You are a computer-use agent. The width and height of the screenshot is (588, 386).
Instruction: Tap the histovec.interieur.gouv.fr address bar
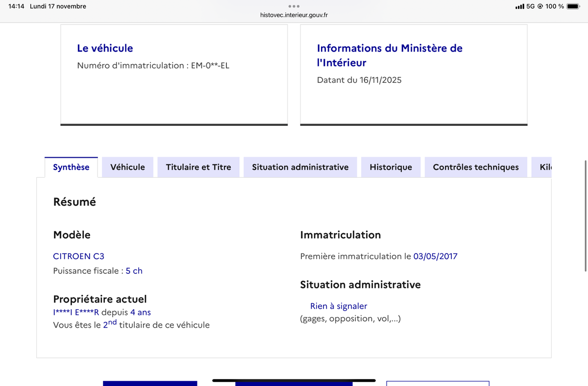(x=294, y=15)
